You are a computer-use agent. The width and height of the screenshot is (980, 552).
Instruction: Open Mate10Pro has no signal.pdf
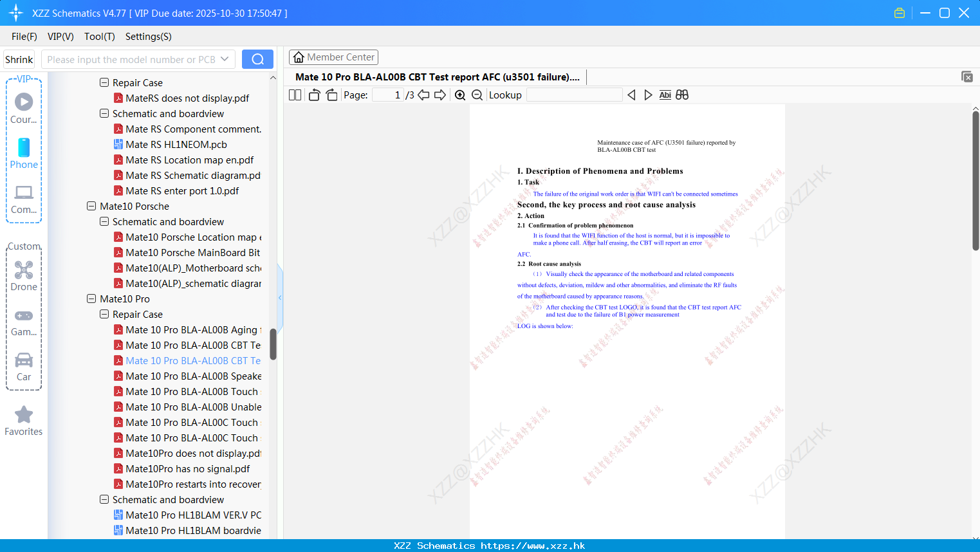point(187,469)
